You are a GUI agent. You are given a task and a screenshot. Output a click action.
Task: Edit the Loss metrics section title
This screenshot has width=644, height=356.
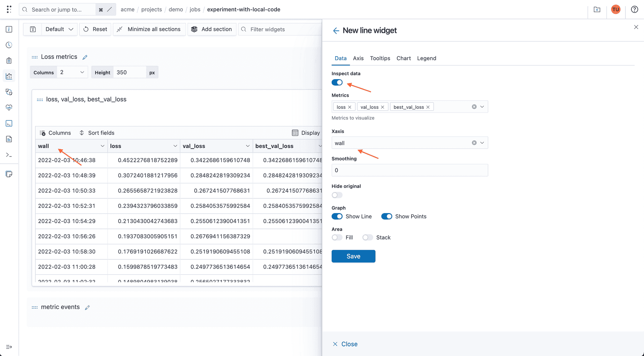pyautogui.click(x=85, y=57)
